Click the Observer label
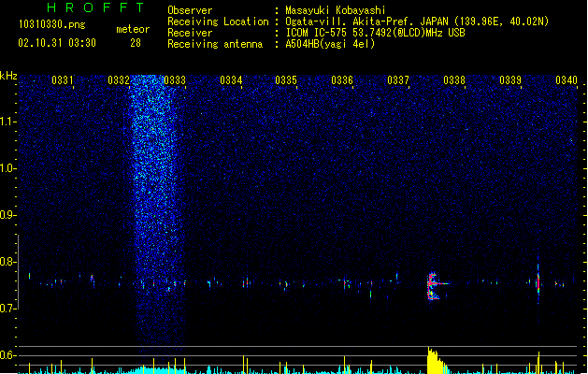Viewport: 588px width, 374px height. tap(190, 10)
